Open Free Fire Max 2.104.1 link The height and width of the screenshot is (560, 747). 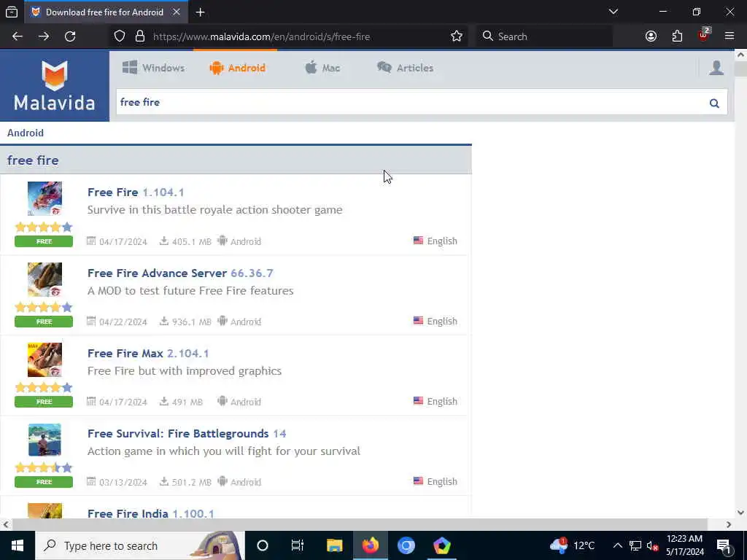click(x=148, y=354)
